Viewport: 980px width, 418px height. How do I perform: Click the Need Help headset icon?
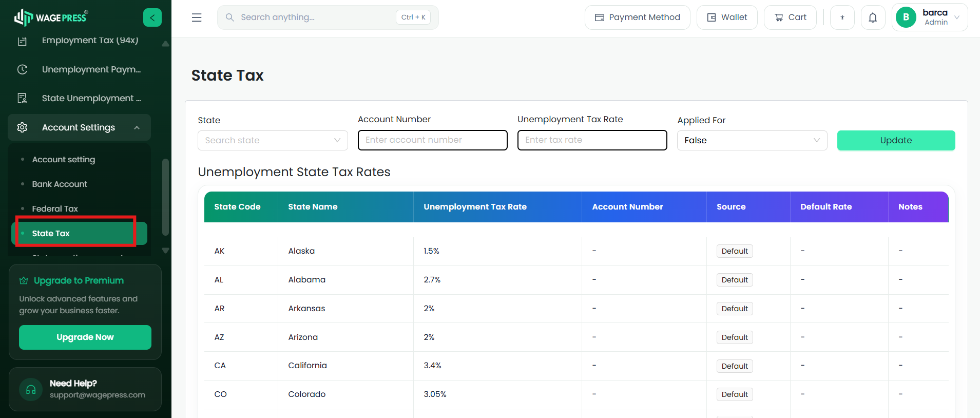coord(31,389)
